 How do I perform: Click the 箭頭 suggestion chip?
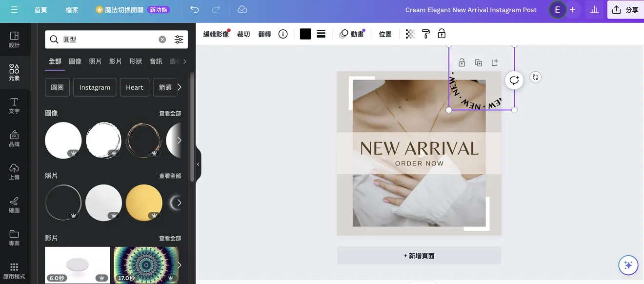[x=165, y=87]
